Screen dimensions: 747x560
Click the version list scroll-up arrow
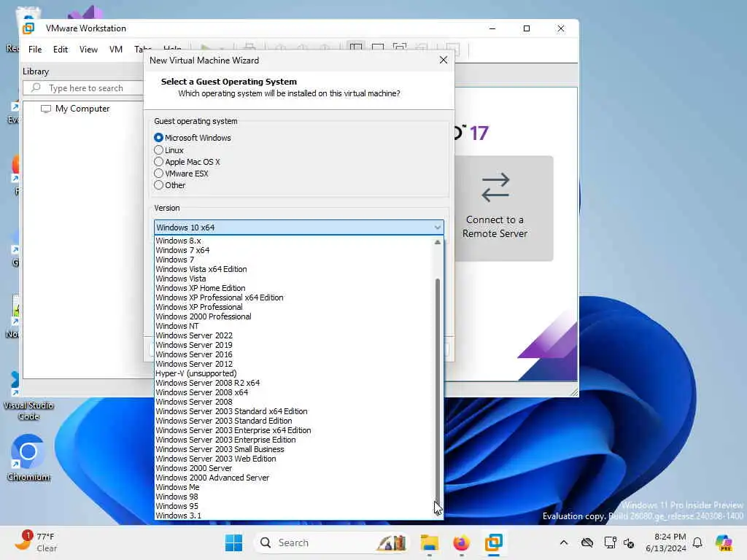click(x=438, y=242)
